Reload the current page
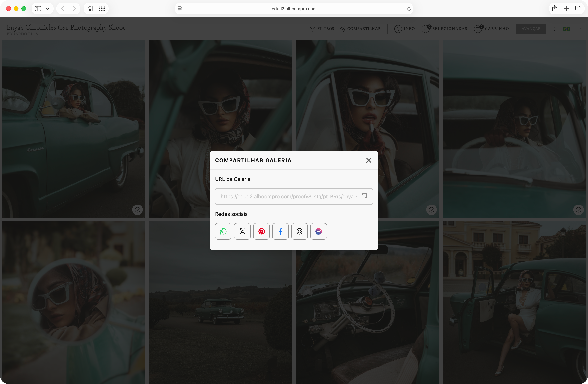The height and width of the screenshot is (384, 588). pos(409,9)
